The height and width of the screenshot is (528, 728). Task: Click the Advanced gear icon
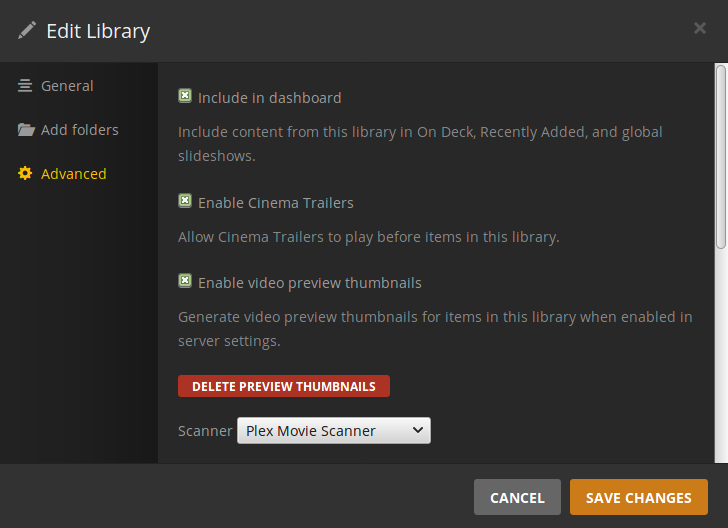tap(25, 174)
